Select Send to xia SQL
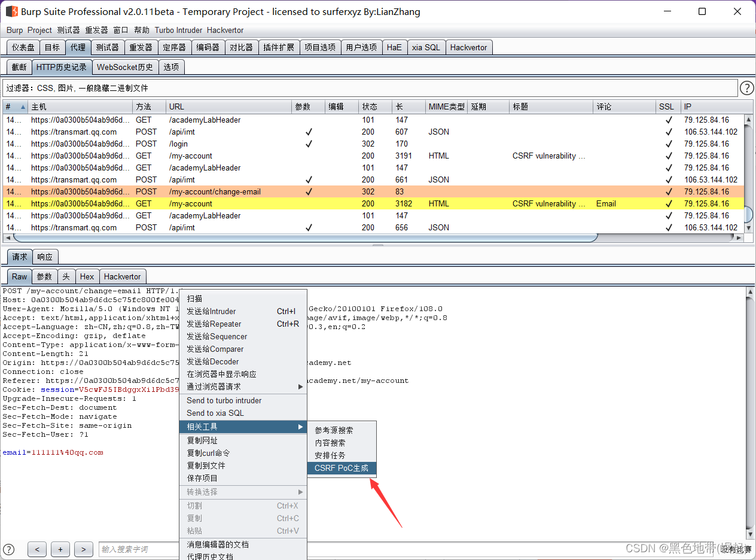756x560 pixels. 243,413
